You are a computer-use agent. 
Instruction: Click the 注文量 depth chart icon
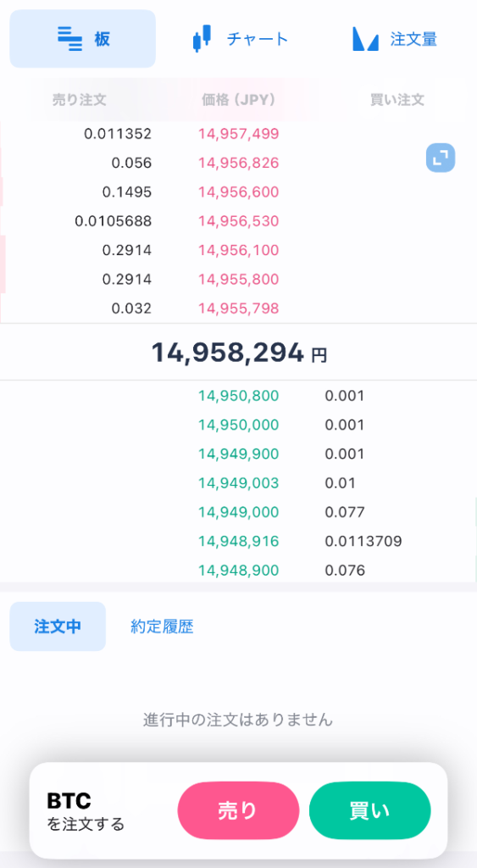pyautogui.click(x=365, y=39)
